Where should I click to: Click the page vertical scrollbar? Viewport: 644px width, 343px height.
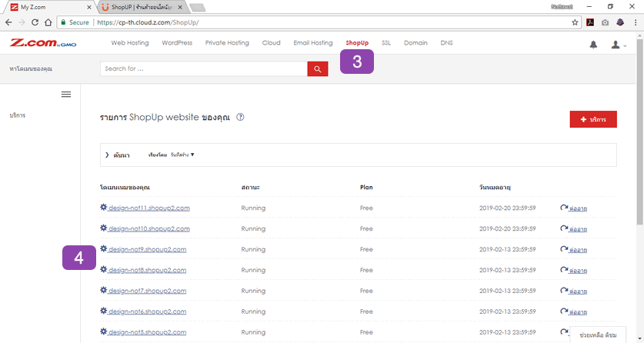pyautogui.click(x=640, y=132)
